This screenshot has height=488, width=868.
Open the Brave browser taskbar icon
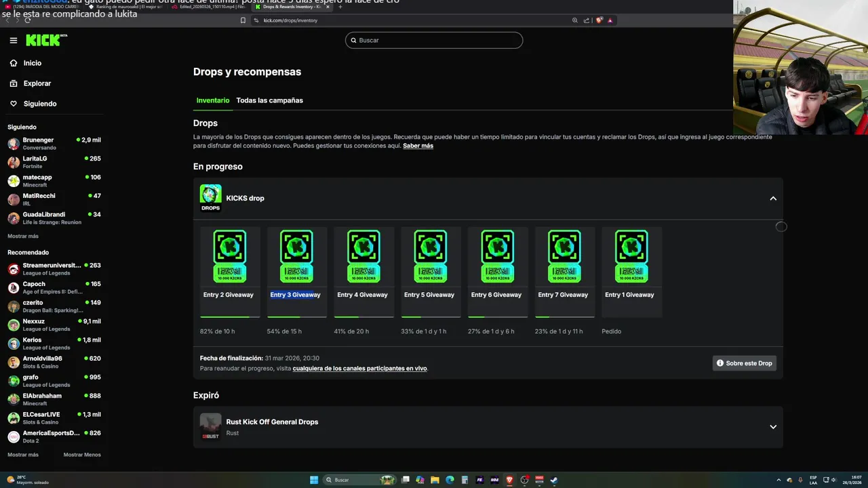pyautogui.click(x=509, y=480)
